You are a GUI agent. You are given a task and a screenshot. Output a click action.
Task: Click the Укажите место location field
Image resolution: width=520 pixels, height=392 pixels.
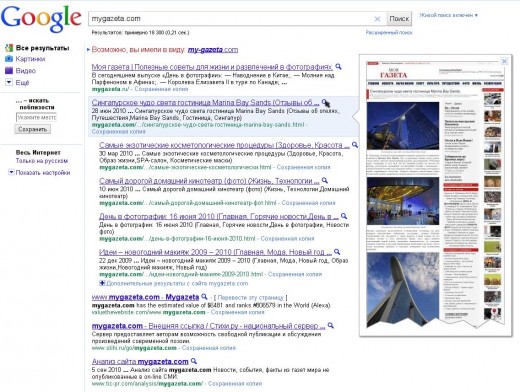(x=36, y=117)
